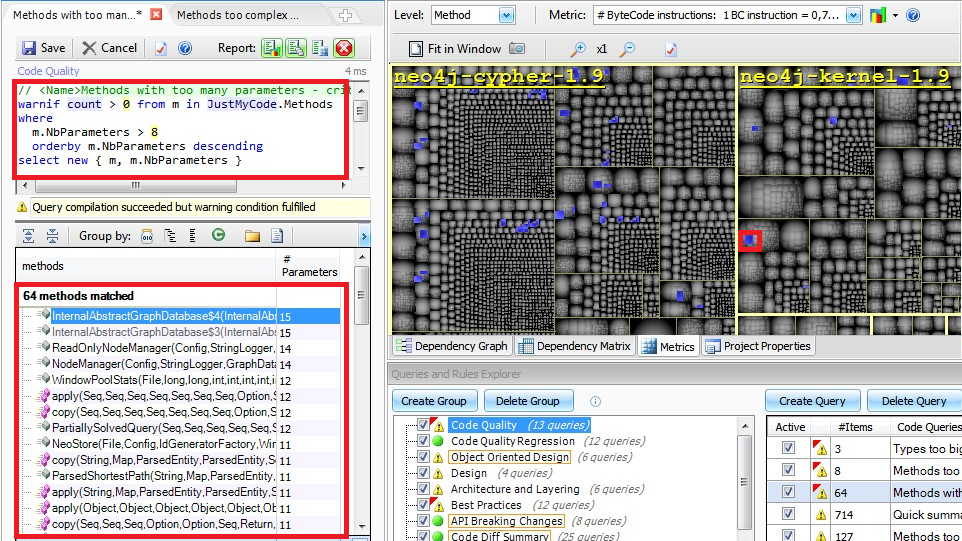Switch to Dependency Matrix tab

[x=574, y=346]
